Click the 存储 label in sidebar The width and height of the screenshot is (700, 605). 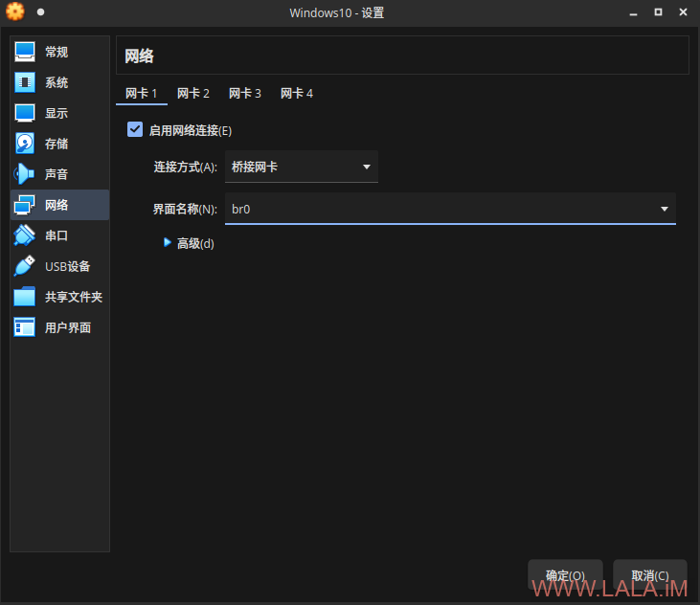tap(56, 144)
